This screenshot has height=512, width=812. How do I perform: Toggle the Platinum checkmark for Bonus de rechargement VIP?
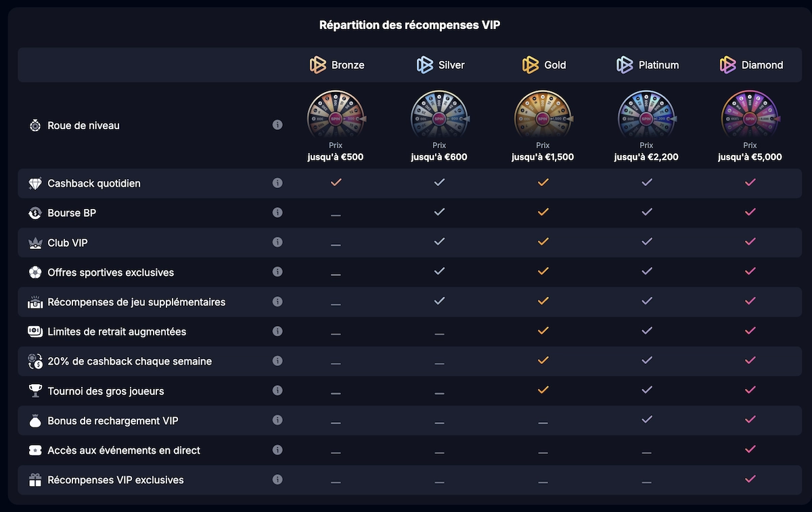pos(646,420)
